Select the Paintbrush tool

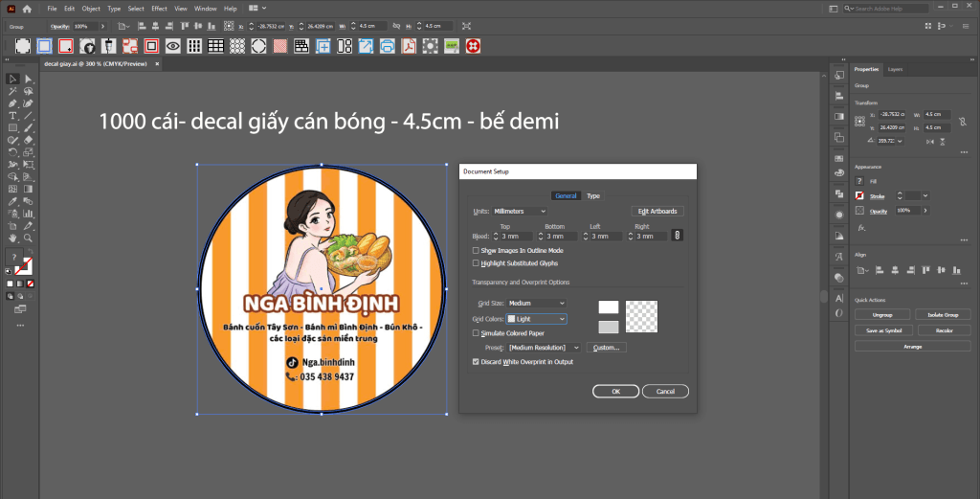[x=28, y=127]
